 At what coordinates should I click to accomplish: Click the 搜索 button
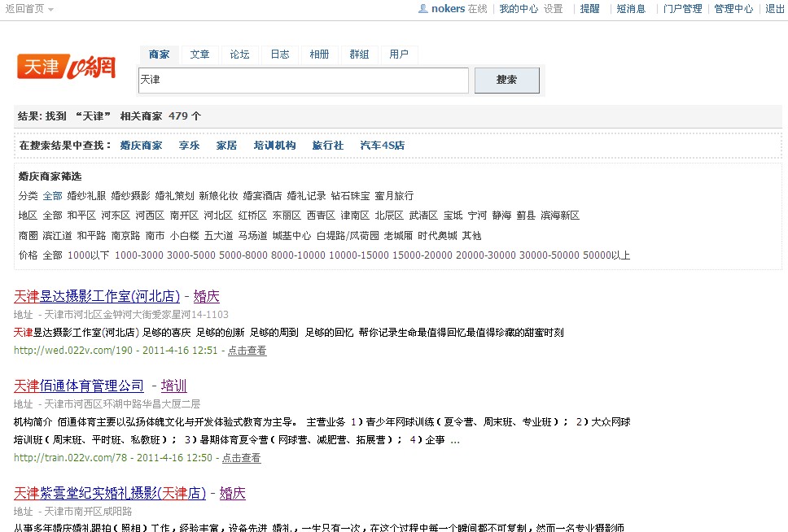click(x=507, y=81)
